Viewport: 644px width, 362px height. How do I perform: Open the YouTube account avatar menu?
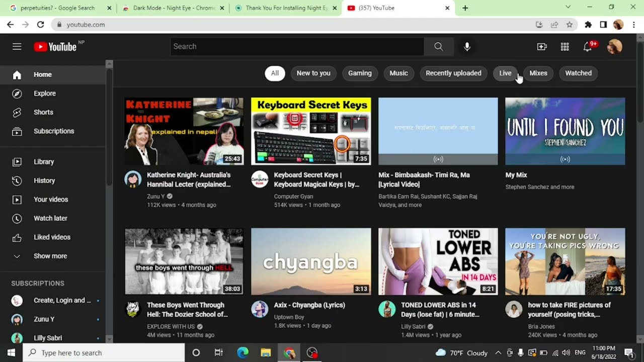pyautogui.click(x=614, y=47)
